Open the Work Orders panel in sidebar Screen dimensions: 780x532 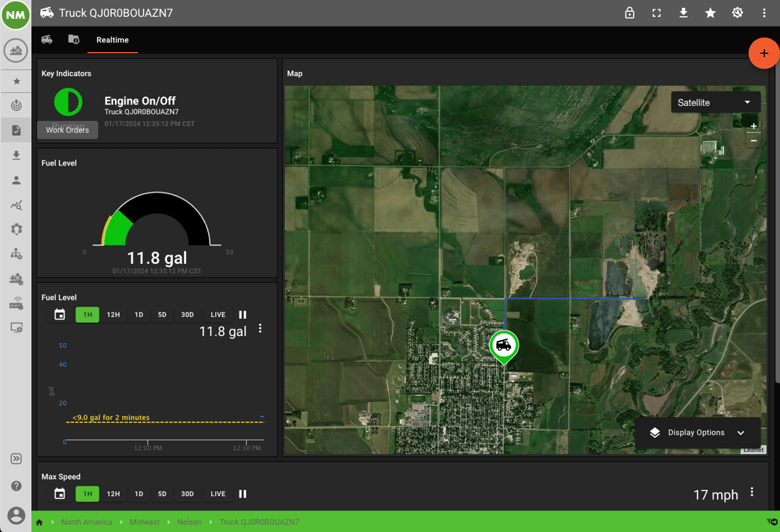click(16, 129)
